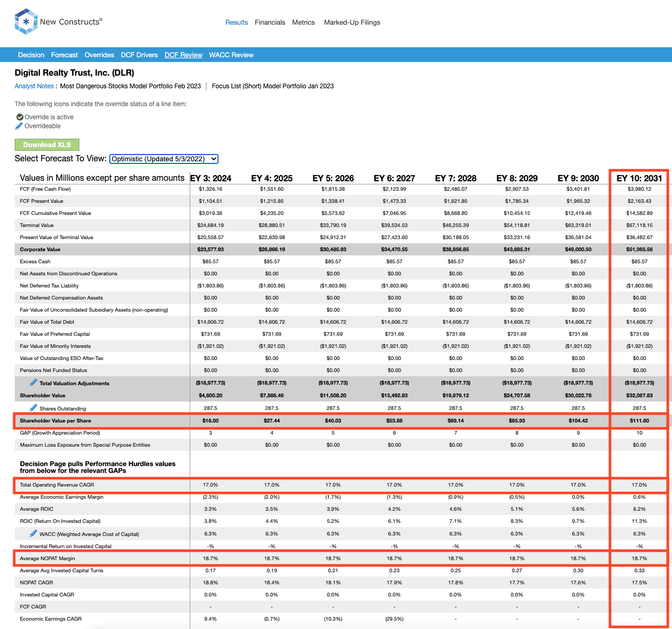The height and width of the screenshot is (629, 672).
Task: Click the Download XLS button
Action: click(x=47, y=145)
